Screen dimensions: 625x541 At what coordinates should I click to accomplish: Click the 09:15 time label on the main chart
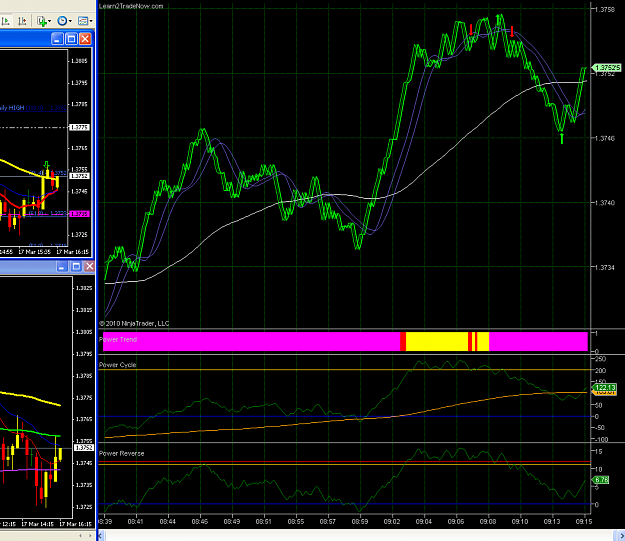[x=584, y=521]
